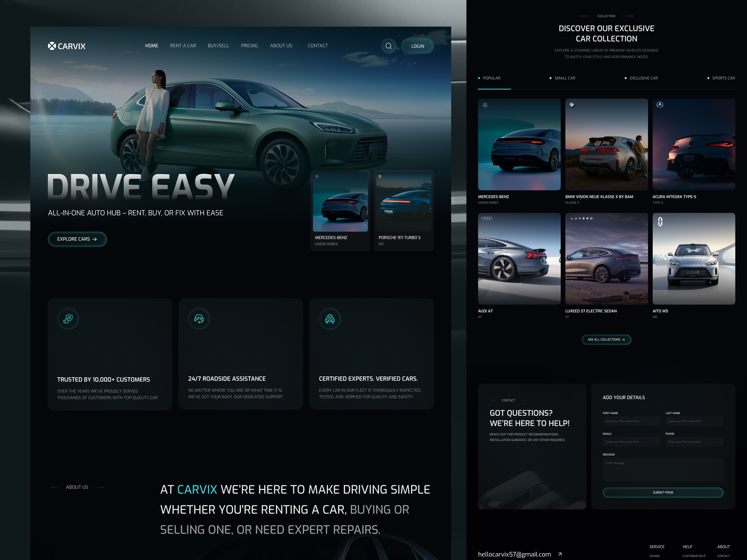The image size is (747, 560).
Task: Click the Mercedes-Benz star logo on its card
Action: point(486,105)
